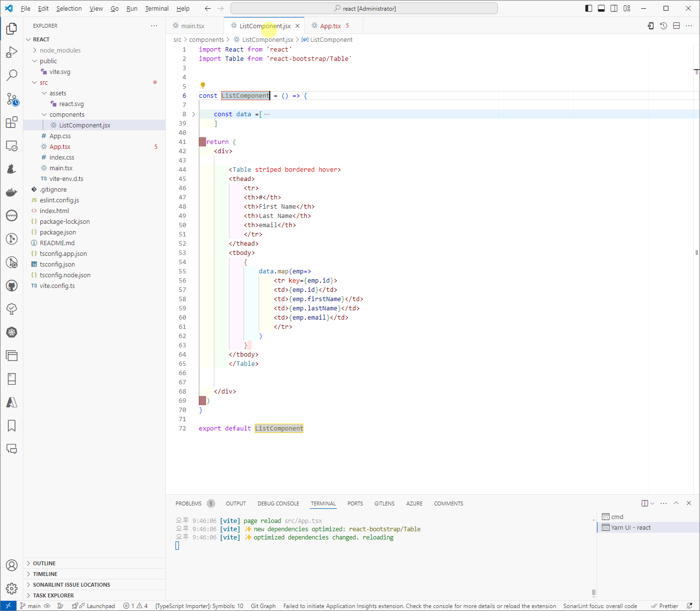The image size is (700, 611).
Task: Expand SONARLINT ISSUE LOCATIONS section
Action: tap(94, 585)
